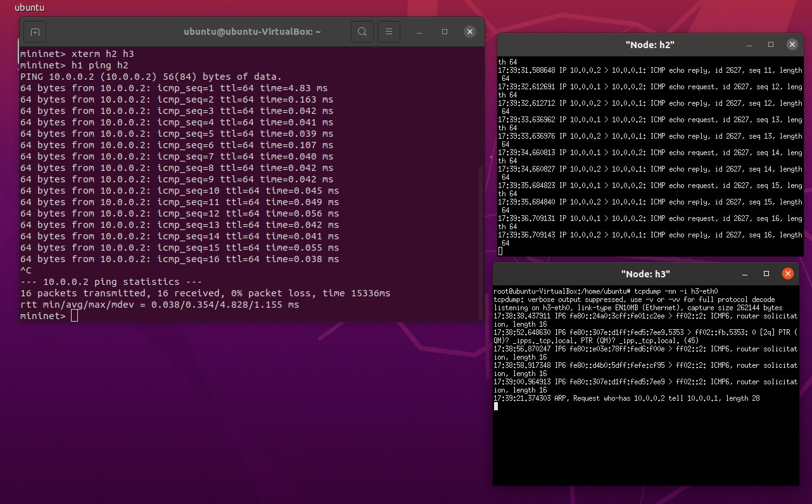Viewport: 812px width, 504px height.
Task: Click the "rtt min/avg/max/mdev" statistics line
Action: (160, 305)
